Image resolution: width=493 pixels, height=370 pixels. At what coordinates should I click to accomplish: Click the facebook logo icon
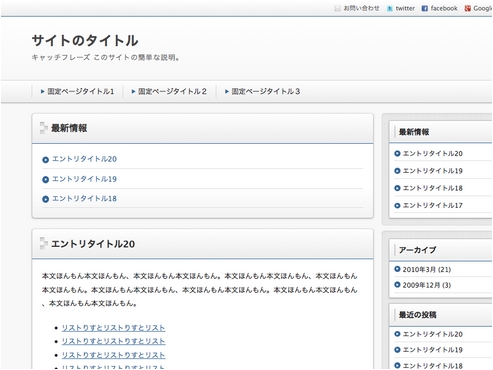pyautogui.click(x=424, y=9)
